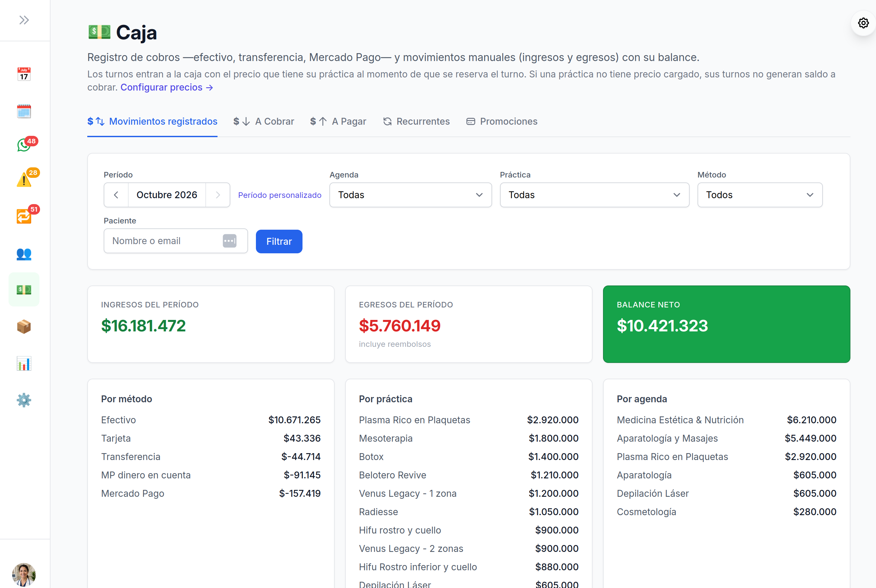Image resolution: width=876 pixels, height=588 pixels.
Task: Click the Cosmetología agenda row
Action: point(726,512)
